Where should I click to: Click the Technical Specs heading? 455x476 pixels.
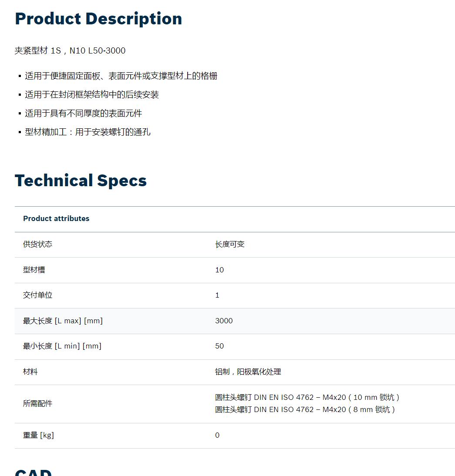(x=81, y=181)
